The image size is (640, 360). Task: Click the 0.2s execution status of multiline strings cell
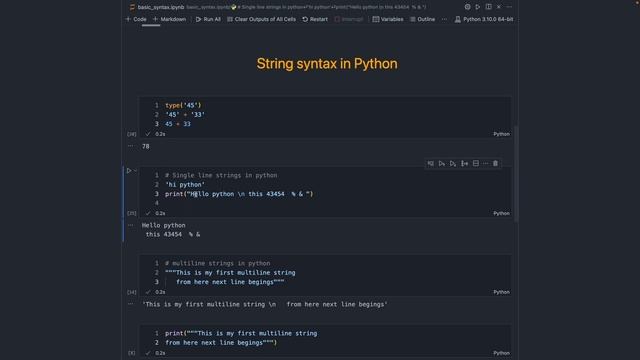[160, 292]
